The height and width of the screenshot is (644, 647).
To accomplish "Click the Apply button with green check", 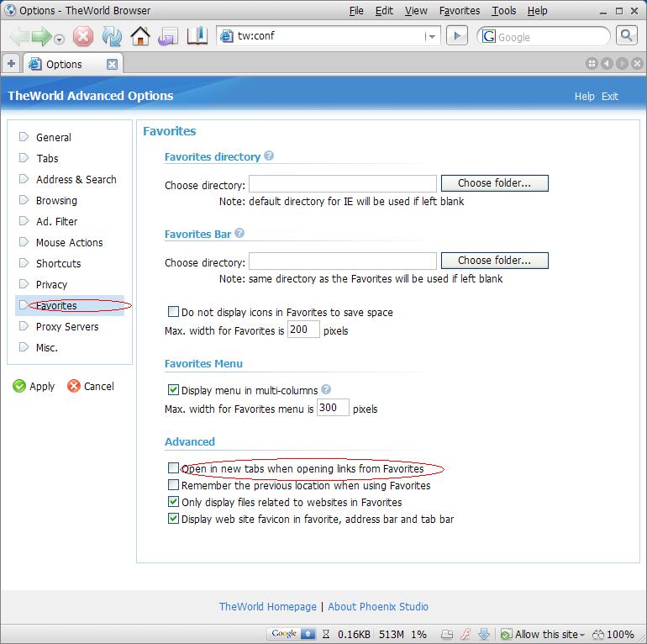I will (x=34, y=386).
